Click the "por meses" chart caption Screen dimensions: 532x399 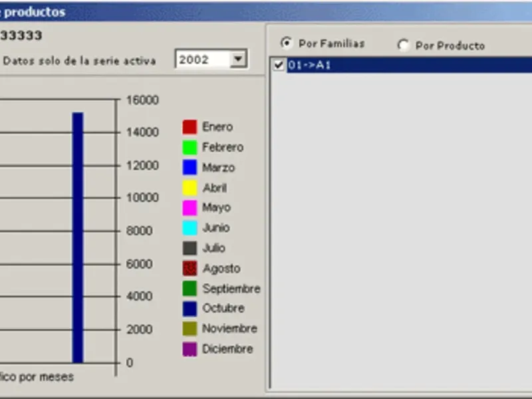point(46,377)
